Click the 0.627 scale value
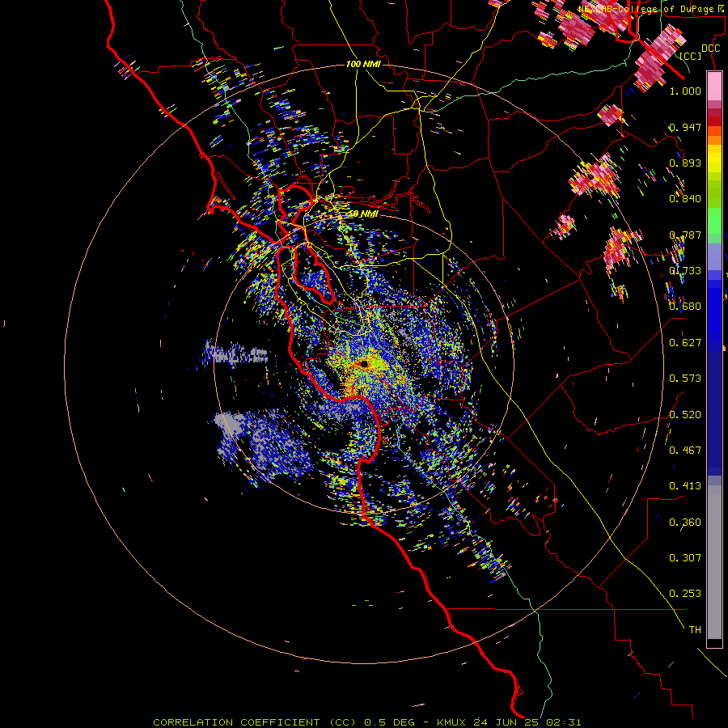Viewport: 728px width, 728px height. (x=685, y=343)
